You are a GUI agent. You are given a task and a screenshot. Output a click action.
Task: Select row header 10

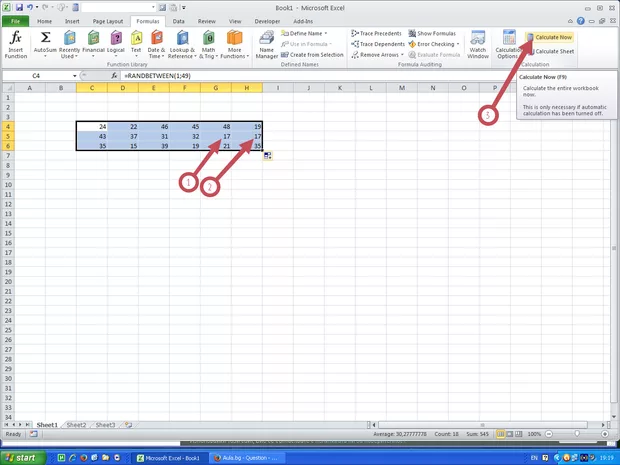click(x=8, y=185)
